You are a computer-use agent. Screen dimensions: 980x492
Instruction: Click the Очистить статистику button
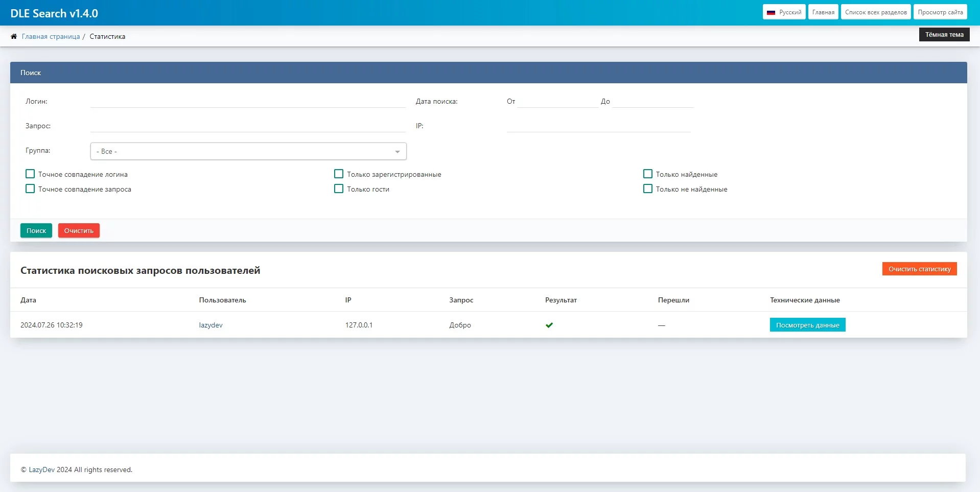[x=919, y=269]
